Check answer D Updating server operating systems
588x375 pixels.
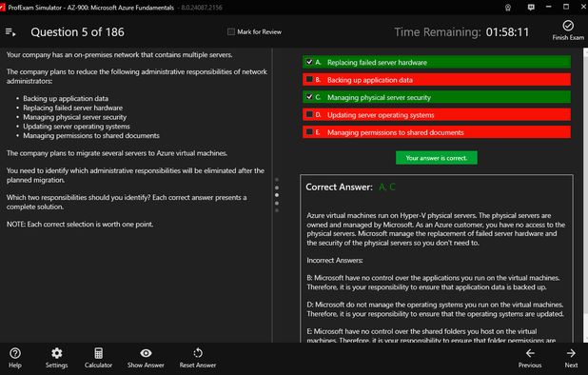[309, 114]
